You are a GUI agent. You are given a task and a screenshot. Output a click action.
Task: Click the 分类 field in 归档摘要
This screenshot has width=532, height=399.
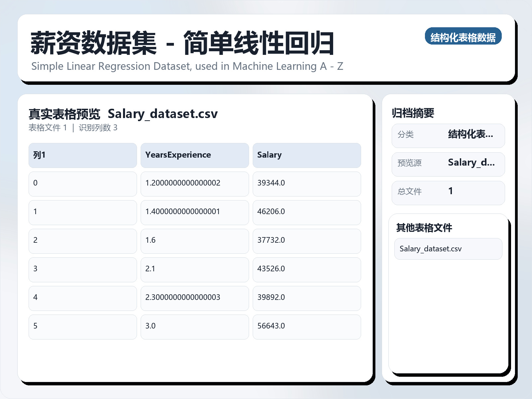click(x=448, y=135)
